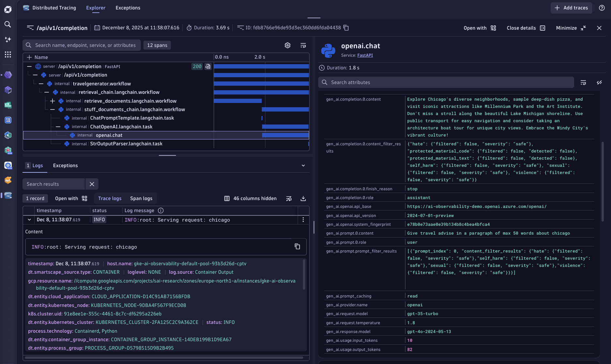Viewport: 611px width, 364px height.
Task: Switch to the Exceptions tab below spans
Action: [x=65, y=166]
